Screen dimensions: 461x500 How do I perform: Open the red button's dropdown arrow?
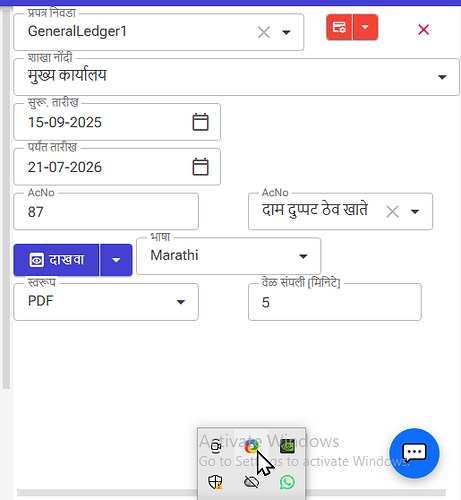click(365, 27)
